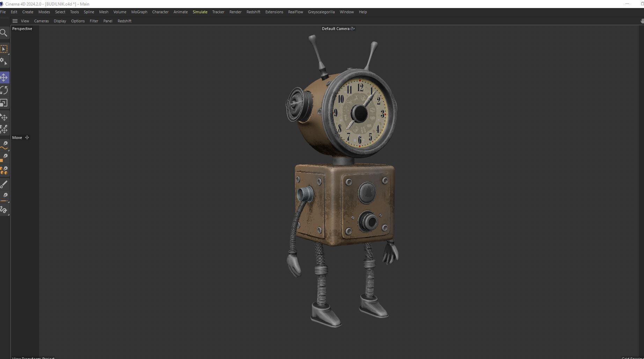Click the camera link icon beside Default Camera
This screenshot has width=644, height=359.
(x=353, y=29)
